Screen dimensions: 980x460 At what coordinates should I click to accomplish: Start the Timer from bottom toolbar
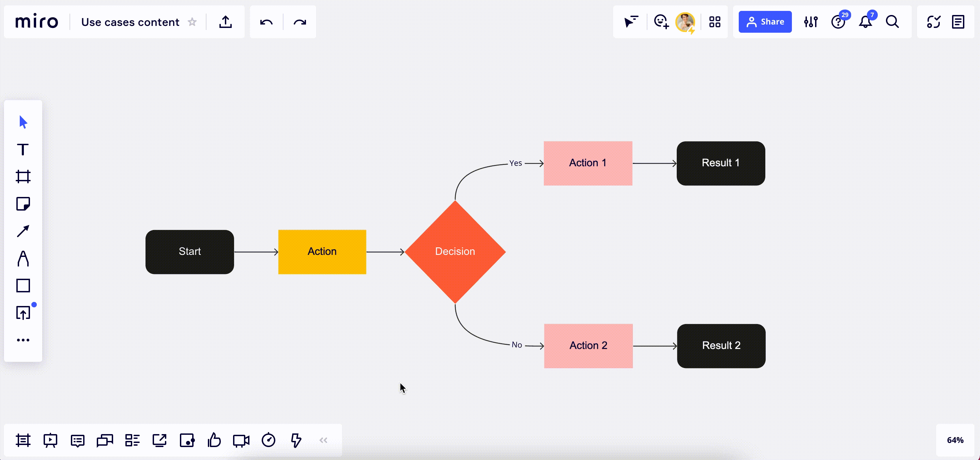pos(269,440)
